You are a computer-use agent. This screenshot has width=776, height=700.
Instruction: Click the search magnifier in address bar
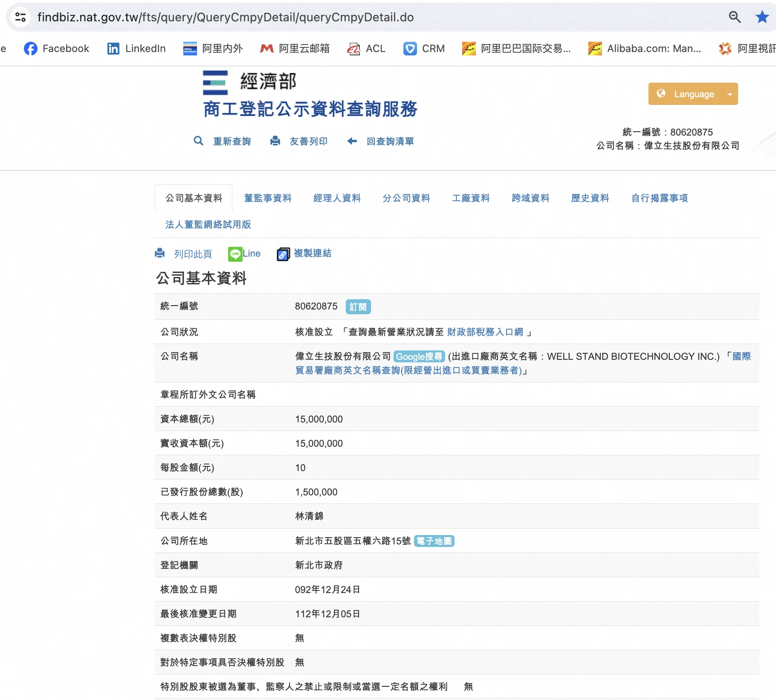tap(734, 17)
